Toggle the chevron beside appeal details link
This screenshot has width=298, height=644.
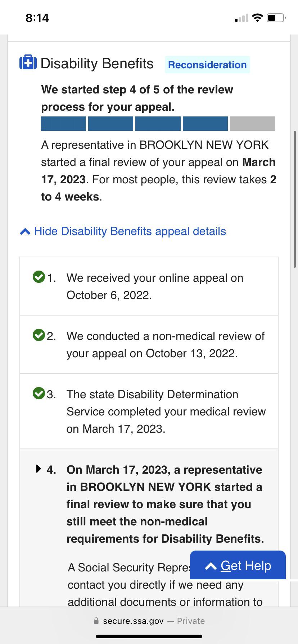[25, 231]
